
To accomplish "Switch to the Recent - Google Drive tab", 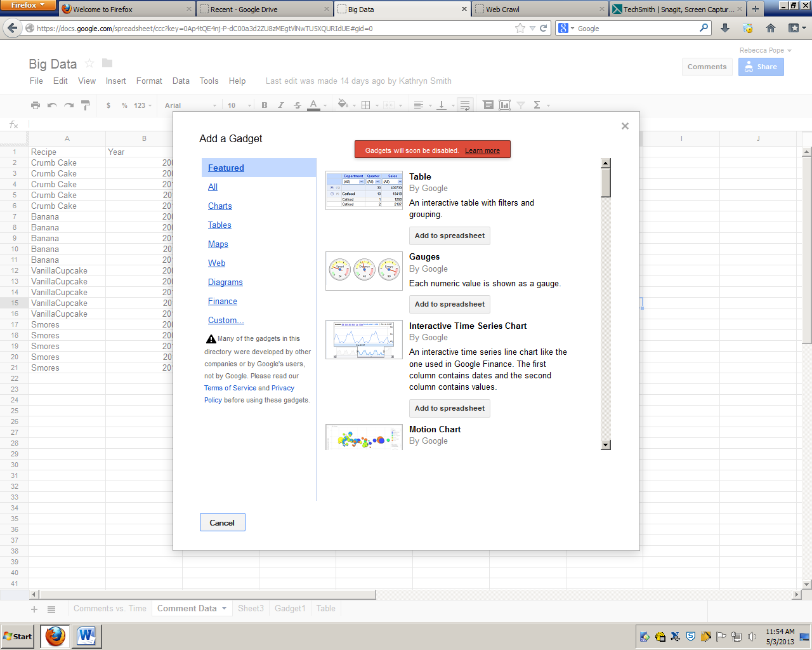I will point(265,9).
